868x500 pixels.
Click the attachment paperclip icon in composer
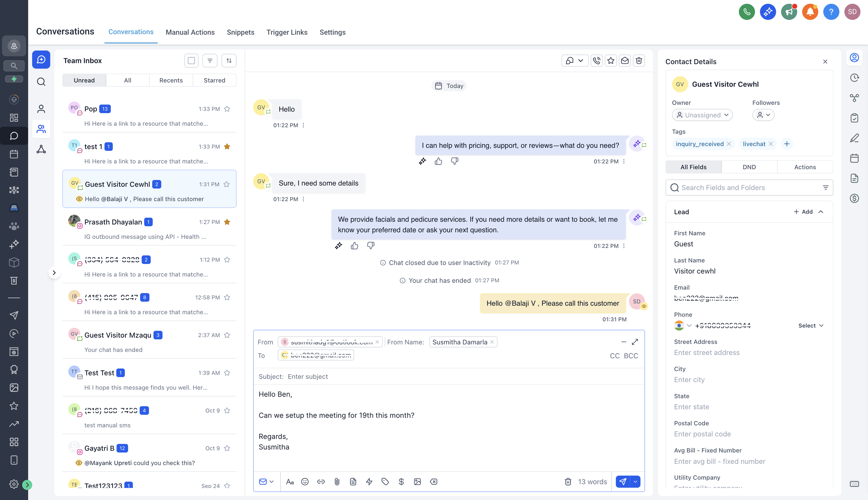tap(337, 481)
